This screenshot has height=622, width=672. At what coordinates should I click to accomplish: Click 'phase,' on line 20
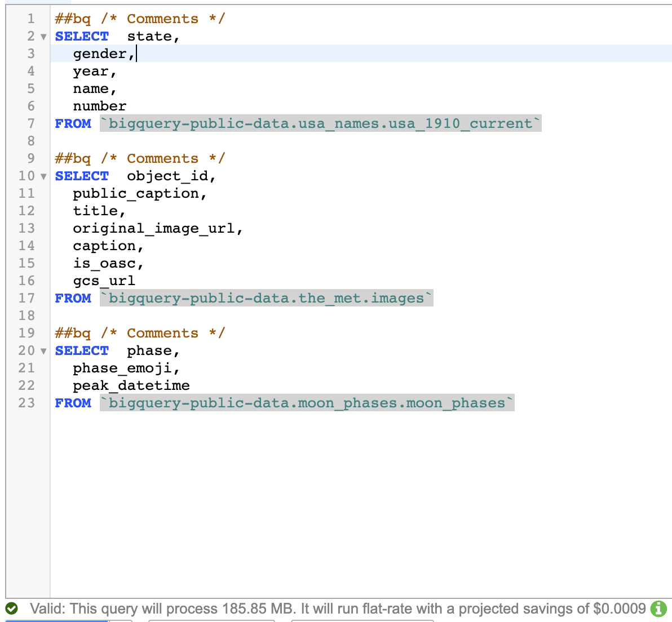(153, 351)
